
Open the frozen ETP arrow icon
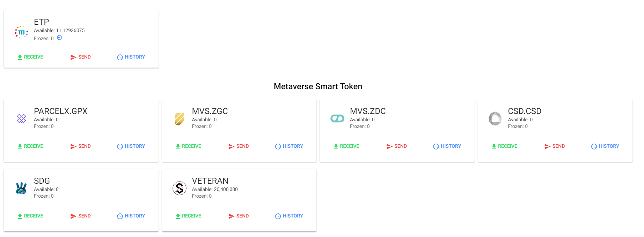click(x=59, y=38)
